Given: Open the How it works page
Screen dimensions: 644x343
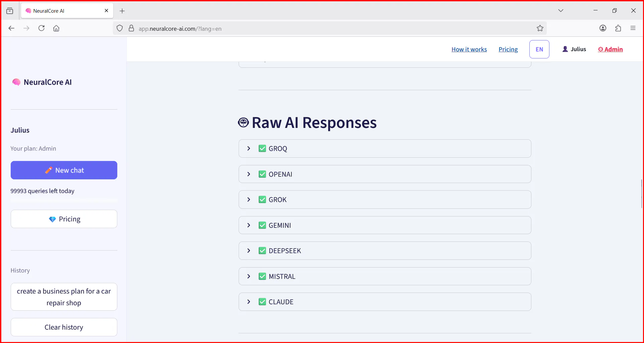Looking at the screenshot, I should [x=469, y=49].
